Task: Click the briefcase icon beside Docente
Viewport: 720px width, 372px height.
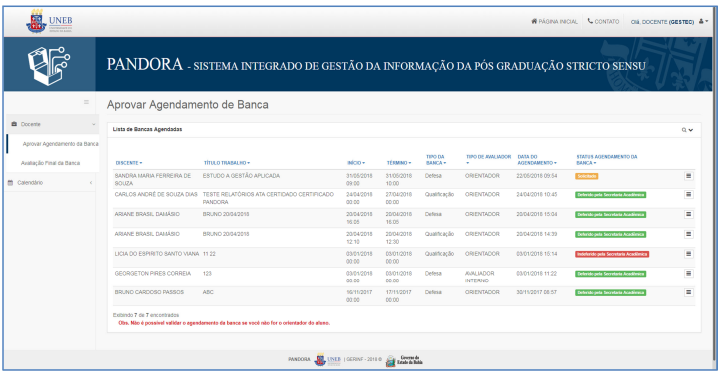Action: (14, 124)
